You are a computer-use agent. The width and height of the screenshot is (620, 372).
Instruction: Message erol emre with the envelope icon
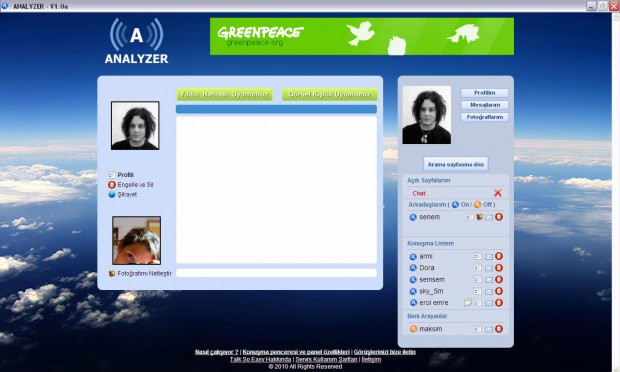coord(489,303)
